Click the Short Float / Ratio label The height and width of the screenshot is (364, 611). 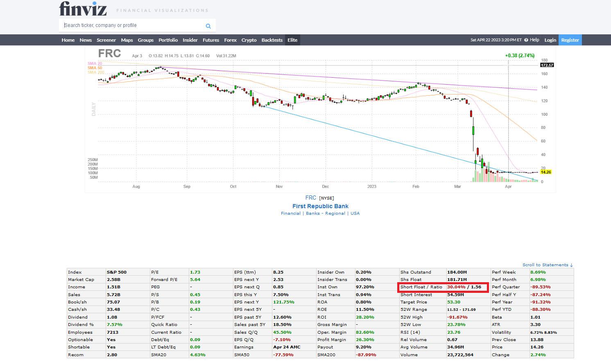pyautogui.click(x=421, y=287)
